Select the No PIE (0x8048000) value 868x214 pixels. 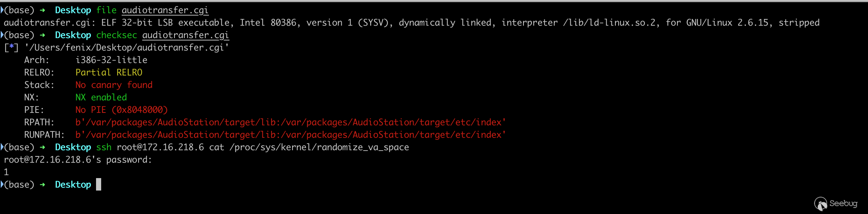122,110
